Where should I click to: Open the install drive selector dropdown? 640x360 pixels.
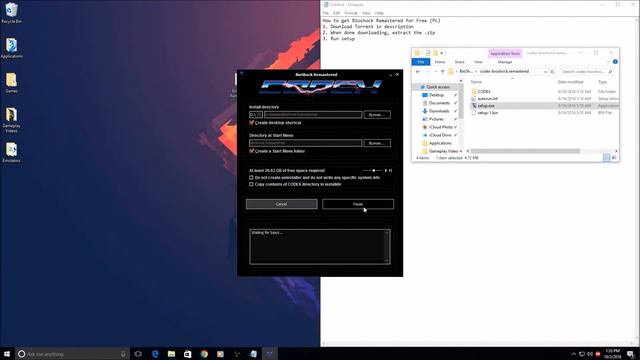(x=256, y=115)
